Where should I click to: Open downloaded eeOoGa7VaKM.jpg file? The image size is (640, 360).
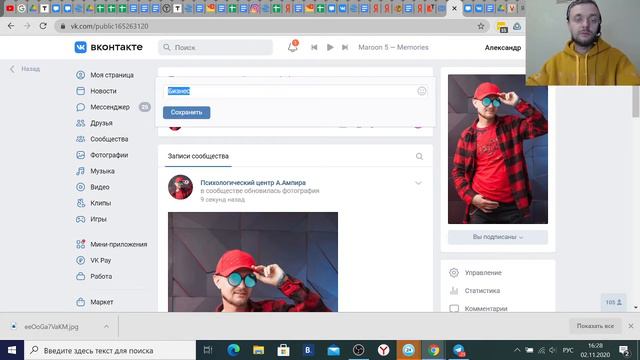(x=51, y=327)
